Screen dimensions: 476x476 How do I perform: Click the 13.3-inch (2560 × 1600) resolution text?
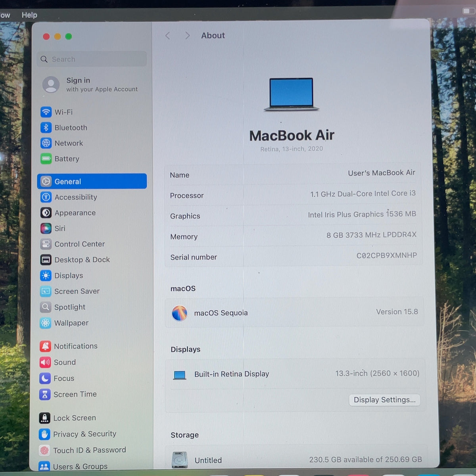pyautogui.click(x=377, y=373)
